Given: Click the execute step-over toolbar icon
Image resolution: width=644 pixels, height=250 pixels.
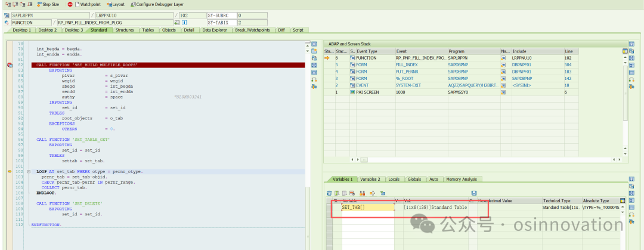Looking at the screenshot, I should pyautogui.click(x=15, y=4).
